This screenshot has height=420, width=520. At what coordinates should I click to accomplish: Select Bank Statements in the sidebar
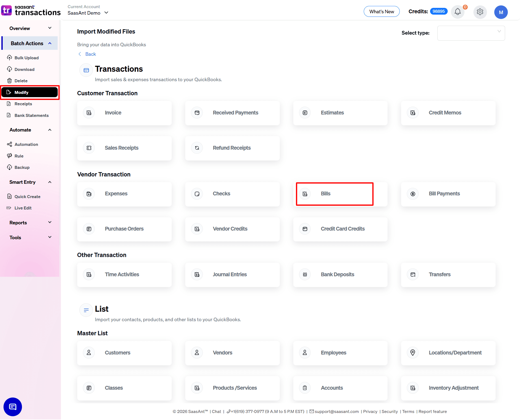pyautogui.click(x=31, y=115)
